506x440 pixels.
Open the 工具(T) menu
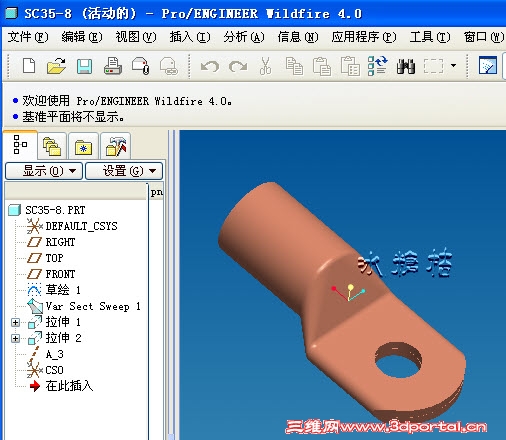coord(430,37)
